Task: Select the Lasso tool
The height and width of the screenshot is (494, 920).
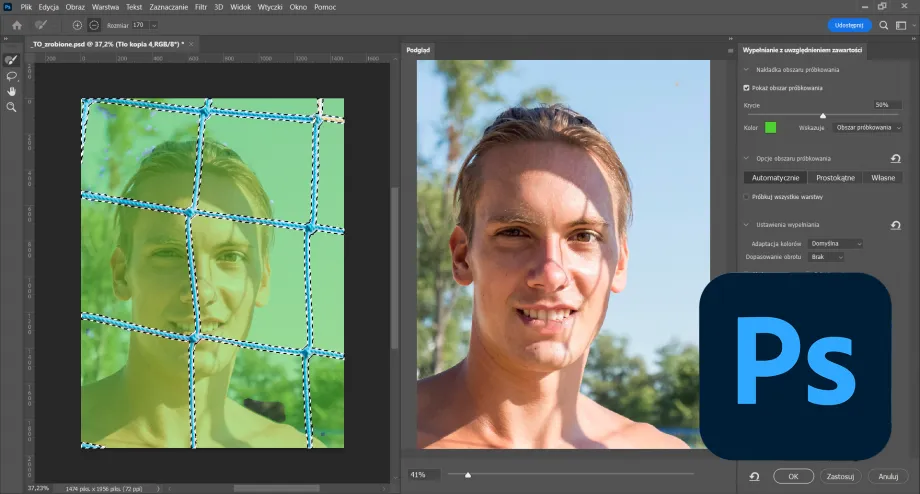Action: coord(12,76)
